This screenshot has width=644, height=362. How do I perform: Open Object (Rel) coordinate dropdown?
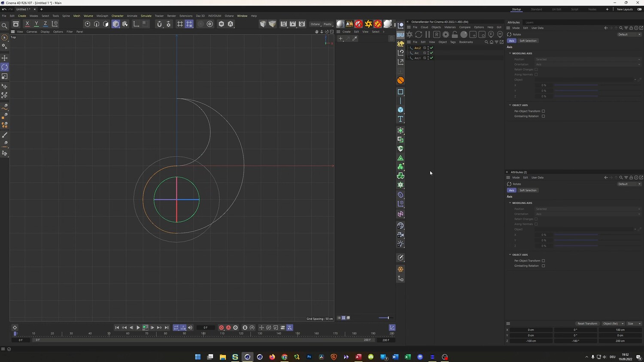[613, 323]
